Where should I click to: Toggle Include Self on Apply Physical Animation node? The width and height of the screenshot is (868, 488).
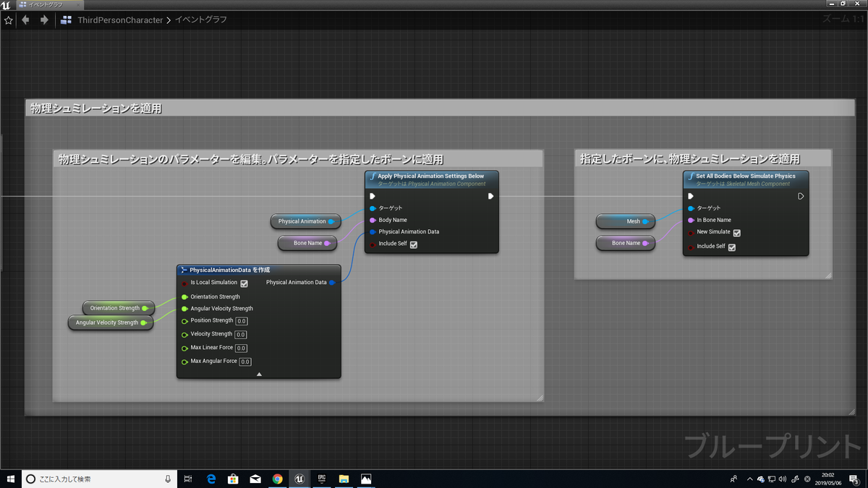tap(414, 244)
